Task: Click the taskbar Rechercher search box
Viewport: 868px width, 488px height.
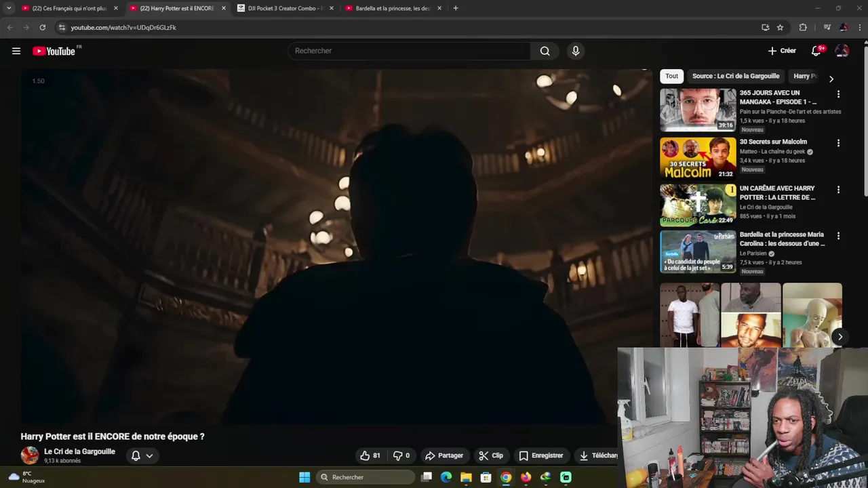Action: 366,477
